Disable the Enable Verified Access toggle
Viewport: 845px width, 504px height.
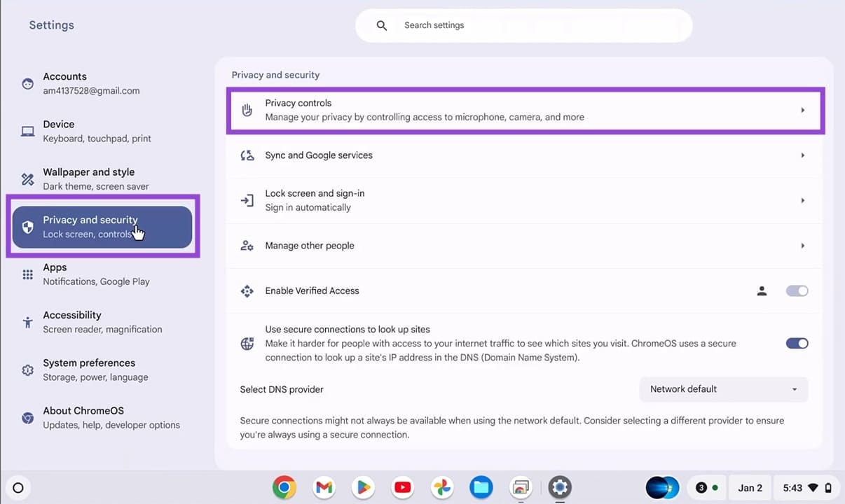point(797,290)
